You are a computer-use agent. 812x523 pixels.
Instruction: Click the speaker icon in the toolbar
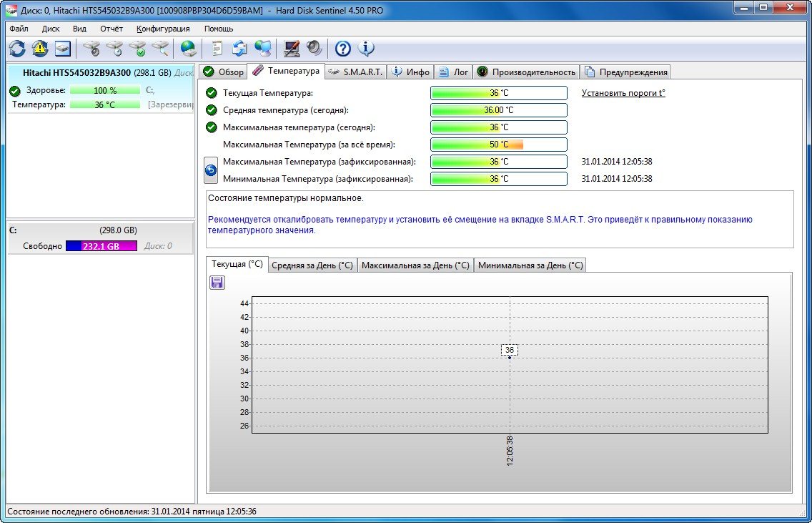coord(315,49)
